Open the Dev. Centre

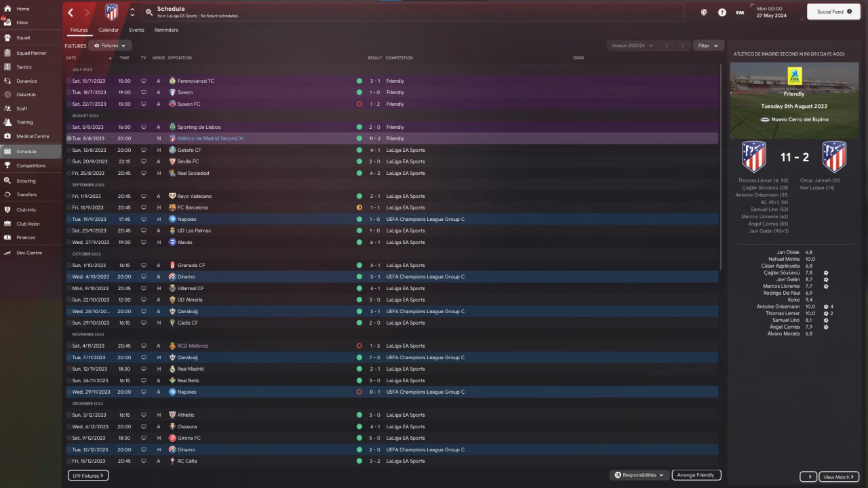[31, 253]
